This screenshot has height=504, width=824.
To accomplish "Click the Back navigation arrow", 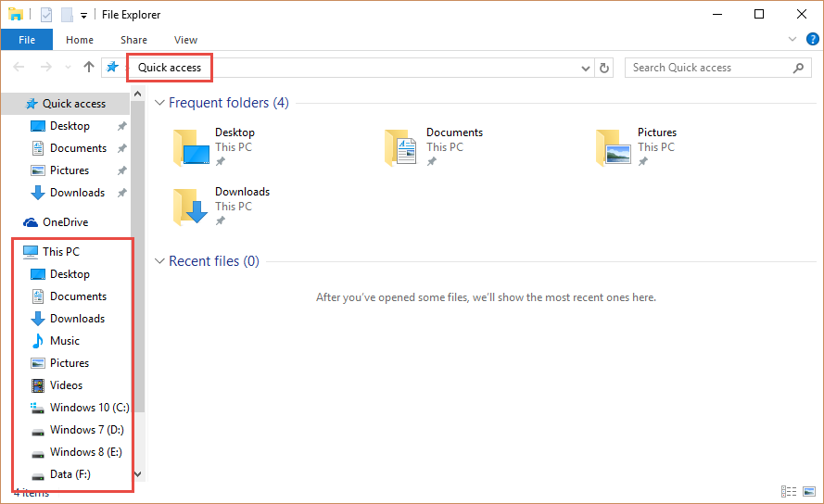I will 19,68.
